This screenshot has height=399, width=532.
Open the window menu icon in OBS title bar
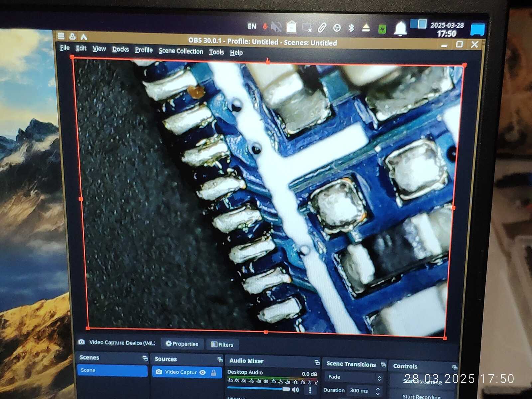tap(61, 36)
